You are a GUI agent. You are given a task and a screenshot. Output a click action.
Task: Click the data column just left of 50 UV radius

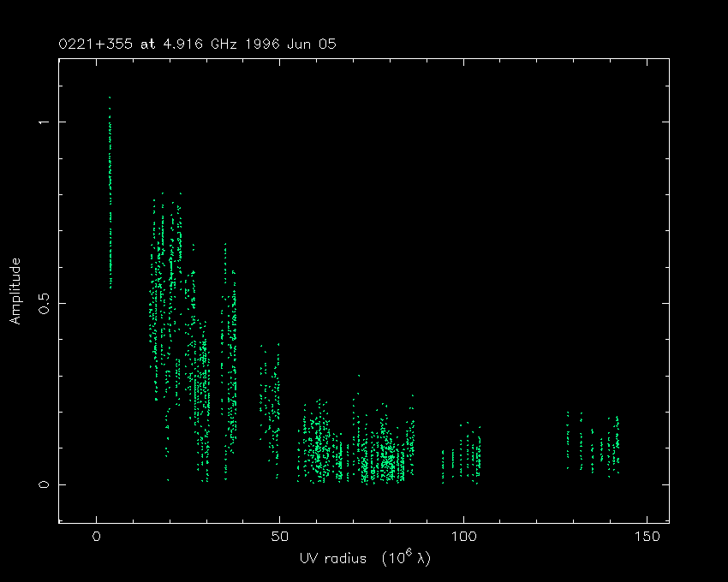[271, 402]
